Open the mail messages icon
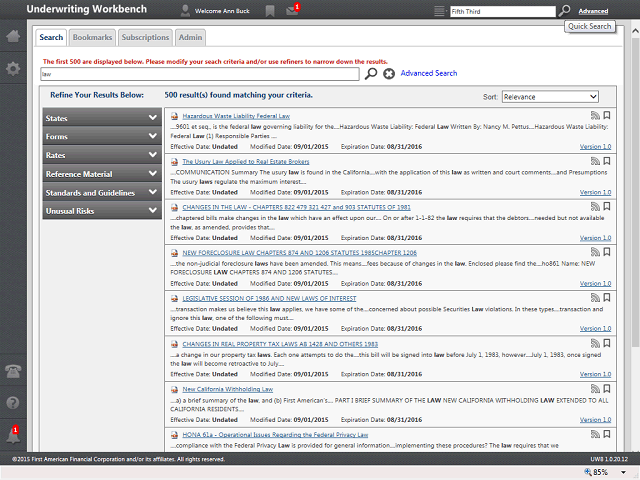Viewport: 640px width, 480px height. point(292,10)
